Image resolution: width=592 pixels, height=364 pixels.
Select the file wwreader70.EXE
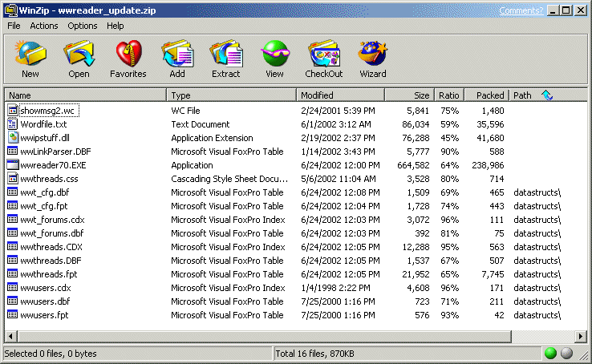[x=53, y=165]
